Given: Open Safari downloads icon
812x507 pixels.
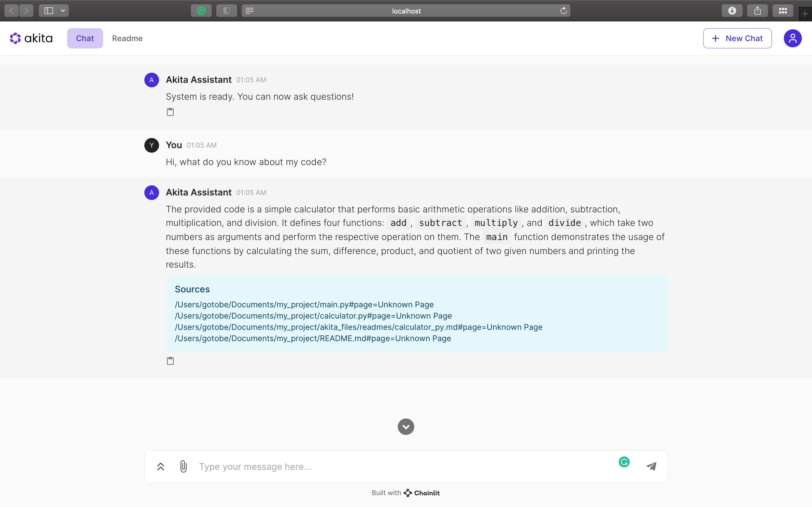Looking at the screenshot, I should pos(732,11).
